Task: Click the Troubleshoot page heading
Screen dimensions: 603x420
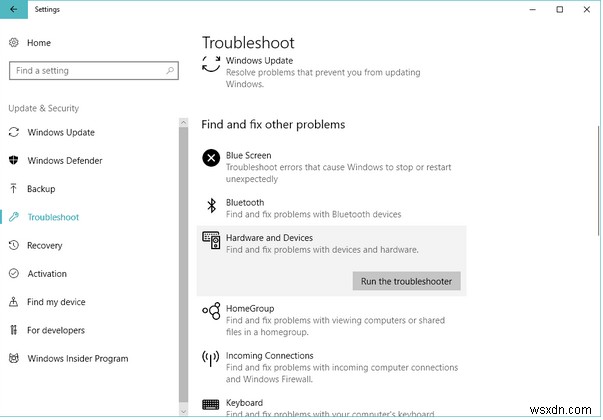Action: tap(248, 43)
